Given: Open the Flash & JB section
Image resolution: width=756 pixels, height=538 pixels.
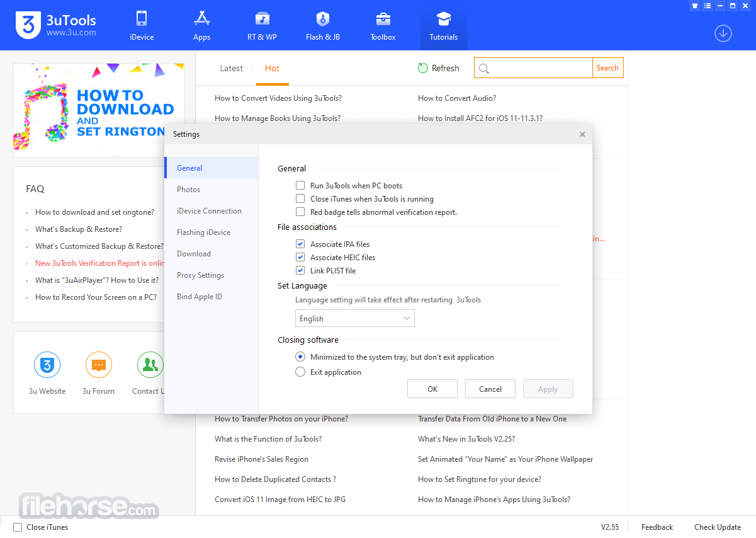Looking at the screenshot, I should click(323, 26).
